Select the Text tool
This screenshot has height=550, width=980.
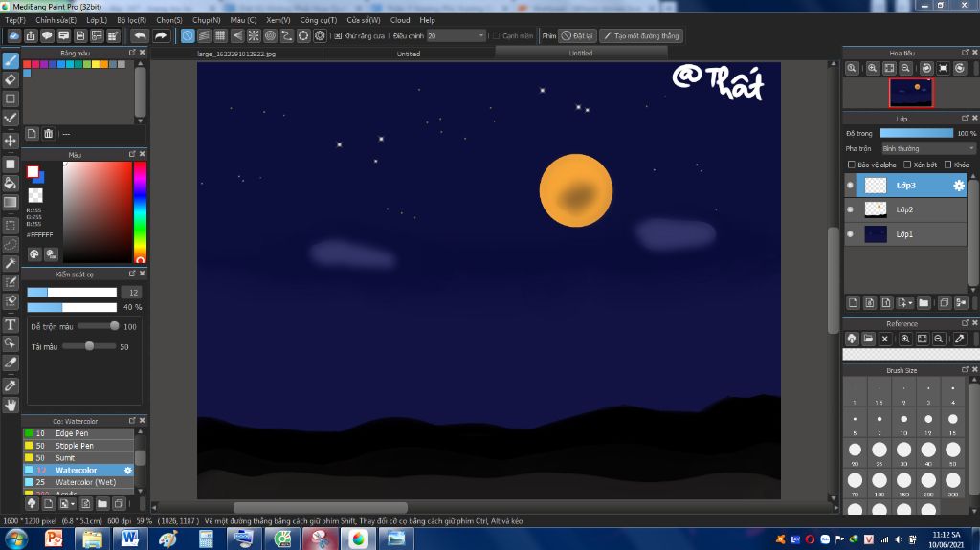(x=11, y=325)
